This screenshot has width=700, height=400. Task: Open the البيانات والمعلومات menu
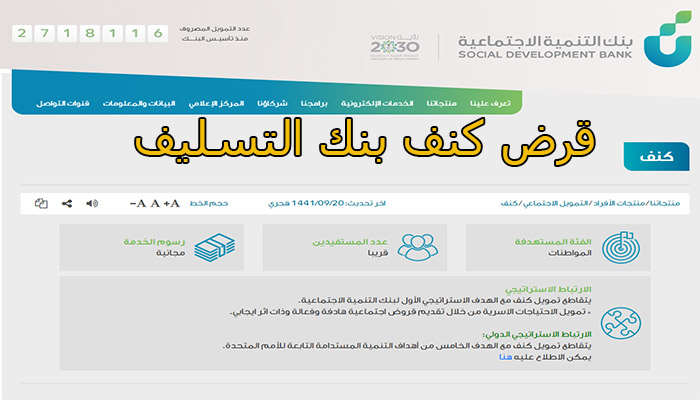point(139,103)
